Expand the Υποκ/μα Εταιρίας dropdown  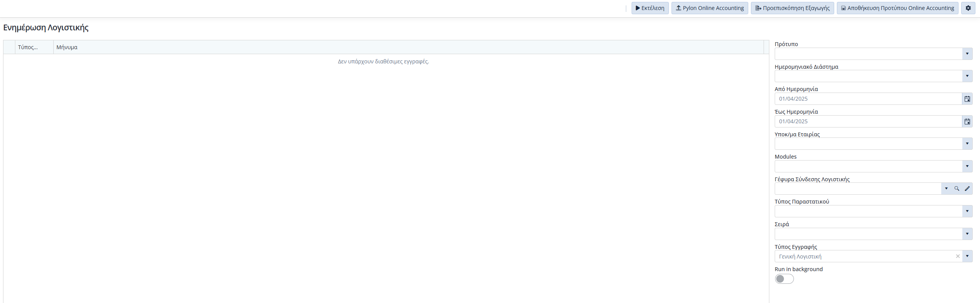pyautogui.click(x=967, y=144)
